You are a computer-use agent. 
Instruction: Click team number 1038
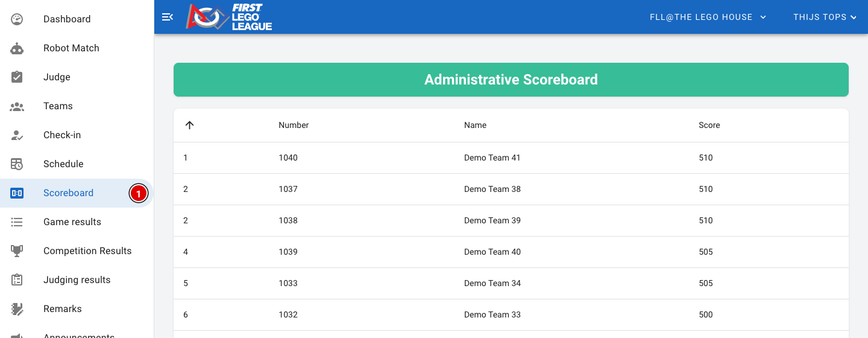(288, 220)
